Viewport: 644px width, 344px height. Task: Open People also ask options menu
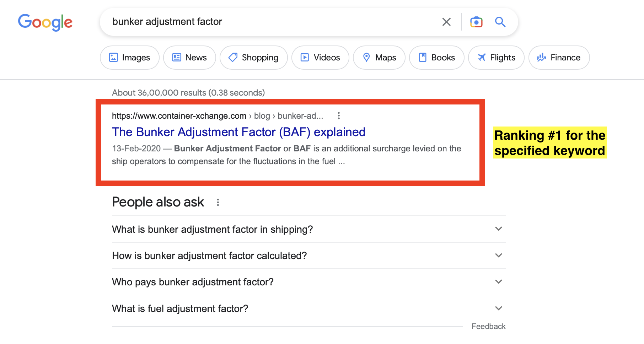pyautogui.click(x=218, y=203)
